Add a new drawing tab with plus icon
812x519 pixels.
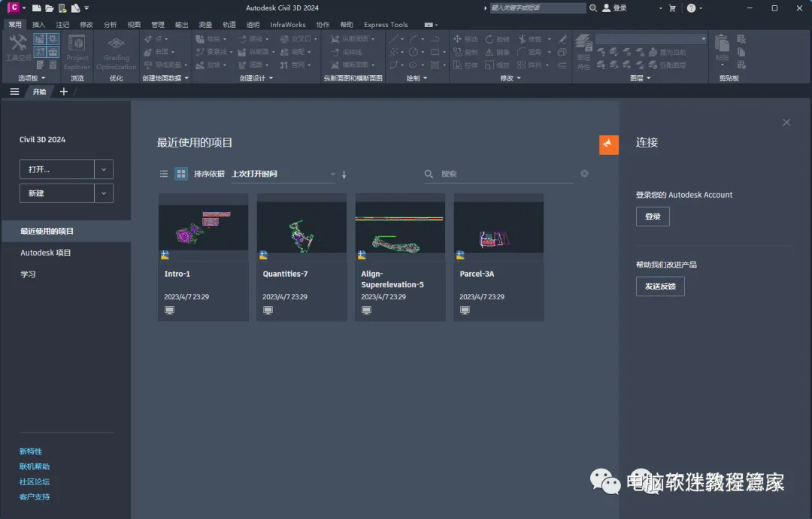point(64,92)
